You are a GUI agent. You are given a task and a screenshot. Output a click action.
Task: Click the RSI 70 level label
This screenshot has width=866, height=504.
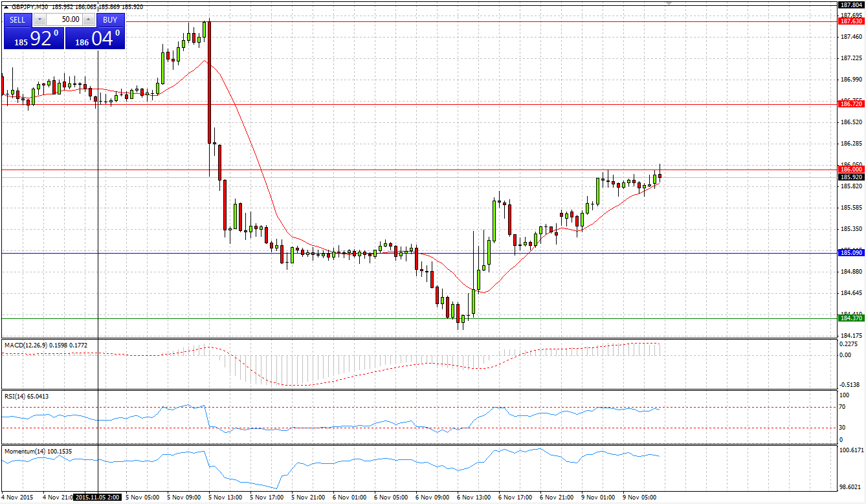(x=843, y=407)
